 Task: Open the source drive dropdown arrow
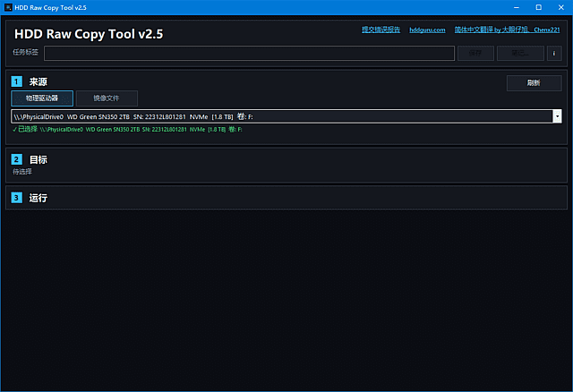click(557, 116)
